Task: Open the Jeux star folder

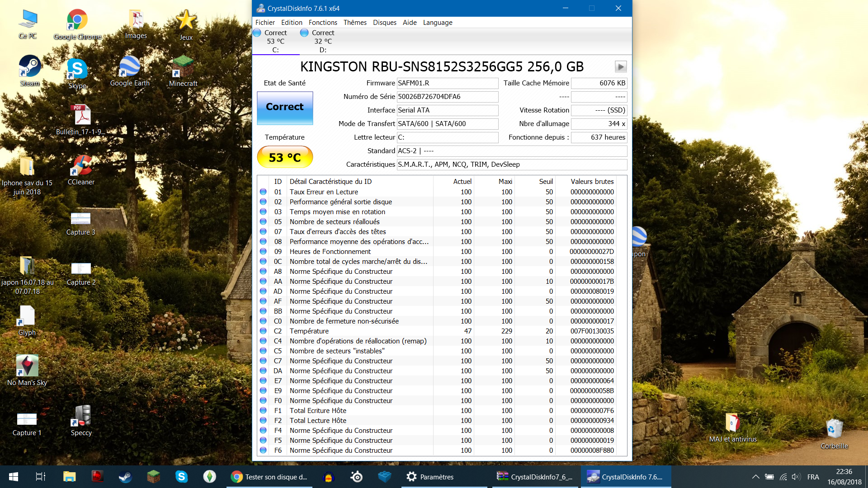Action: pyautogui.click(x=186, y=25)
